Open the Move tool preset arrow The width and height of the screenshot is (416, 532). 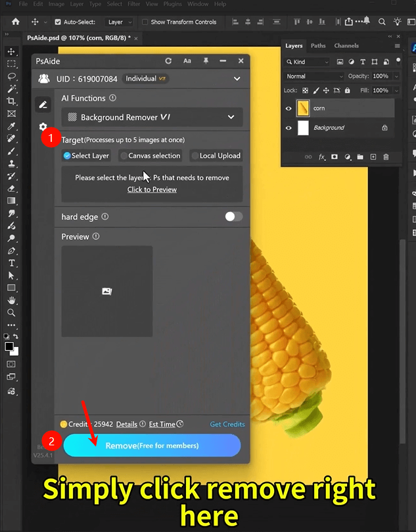pyautogui.click(x=45, y=22)
